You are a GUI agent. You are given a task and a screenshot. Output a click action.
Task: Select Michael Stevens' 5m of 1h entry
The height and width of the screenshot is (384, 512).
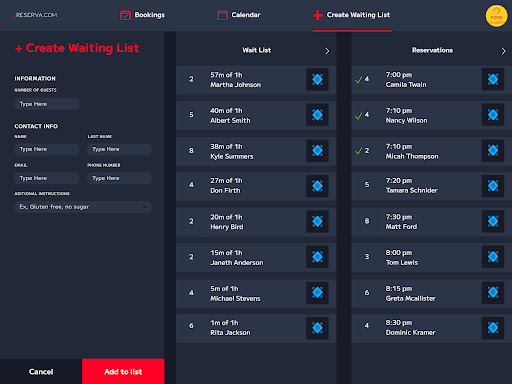coord(256,293)
